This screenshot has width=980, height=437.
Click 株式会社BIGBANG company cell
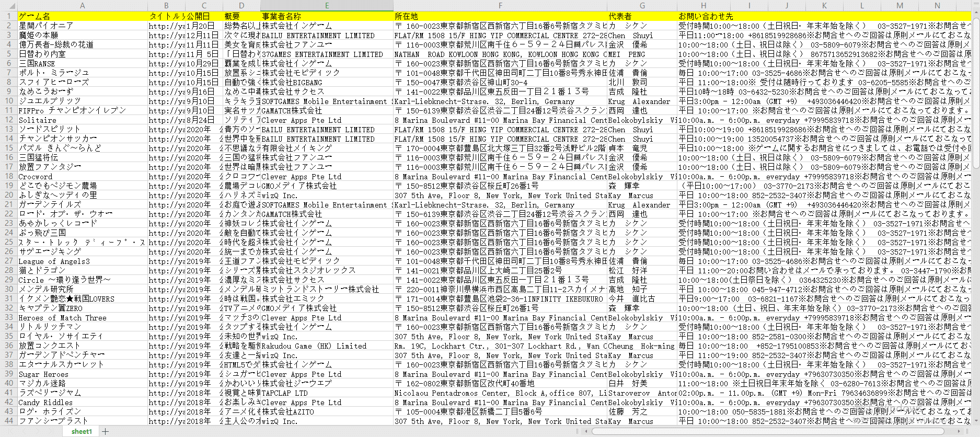(327, 82)
